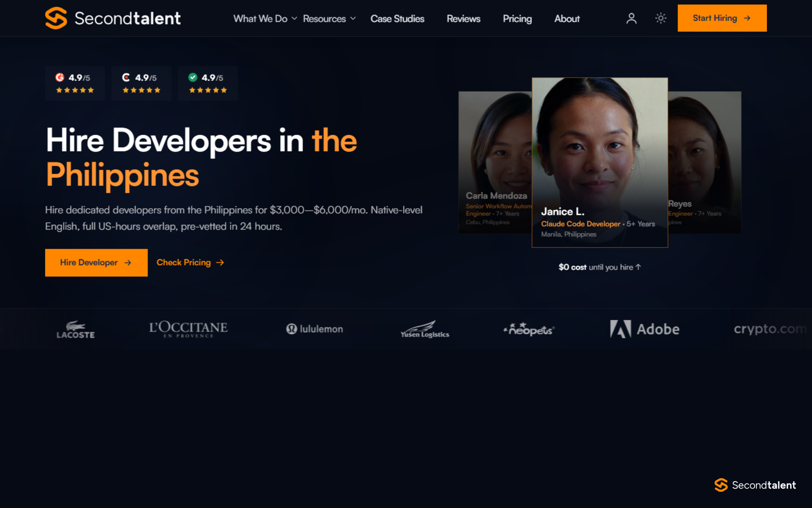This screenshot has width=812, height=508.
Task: Click the '$0 cost until you hire' text
Action: 600,267
